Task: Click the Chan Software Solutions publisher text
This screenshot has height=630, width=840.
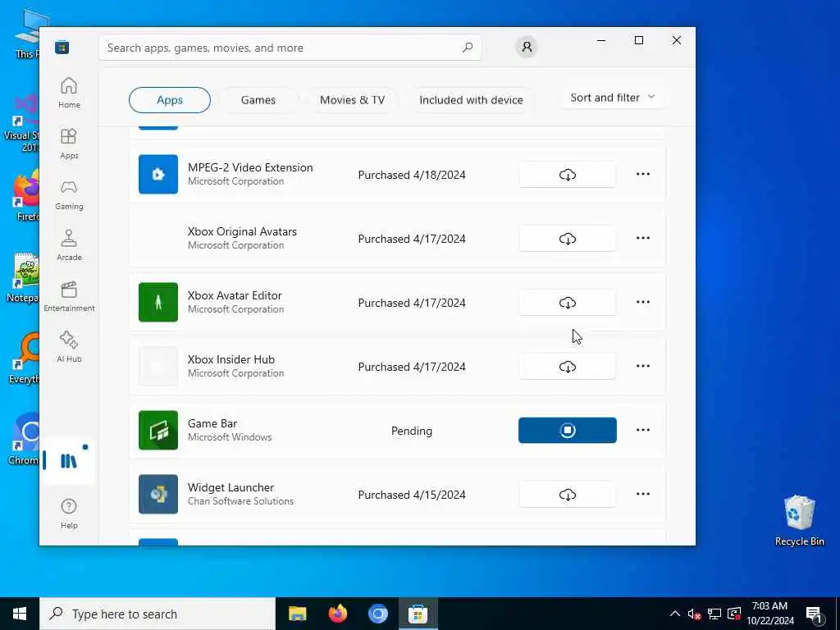Action: click(240, 501)
